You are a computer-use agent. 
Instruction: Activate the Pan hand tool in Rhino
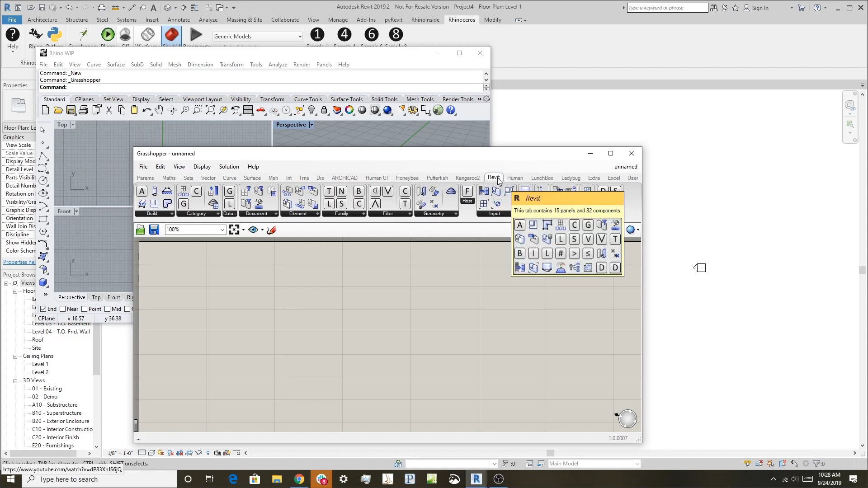(x=159, y=110)
